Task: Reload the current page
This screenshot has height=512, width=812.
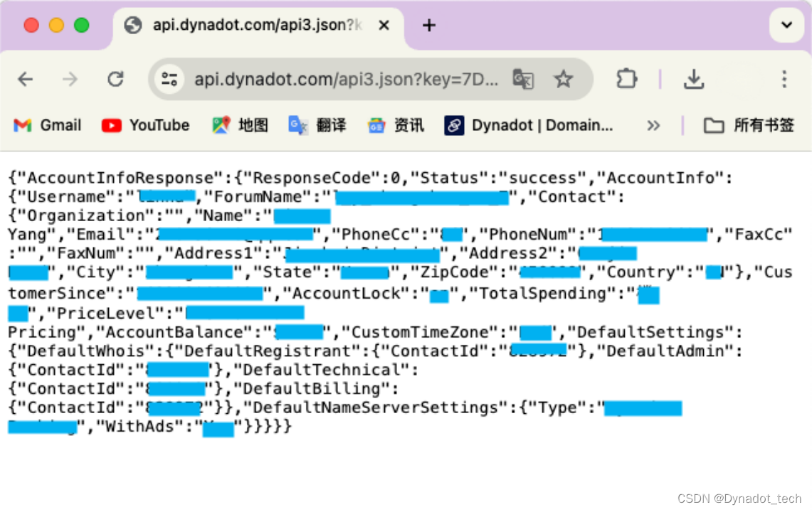Action: [x=115, y=79]
